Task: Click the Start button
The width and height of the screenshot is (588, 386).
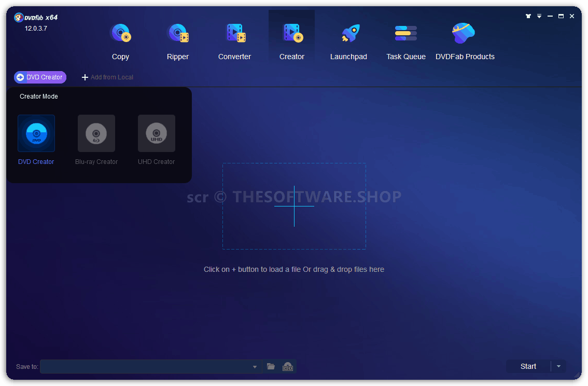Action: click(528, 366)
